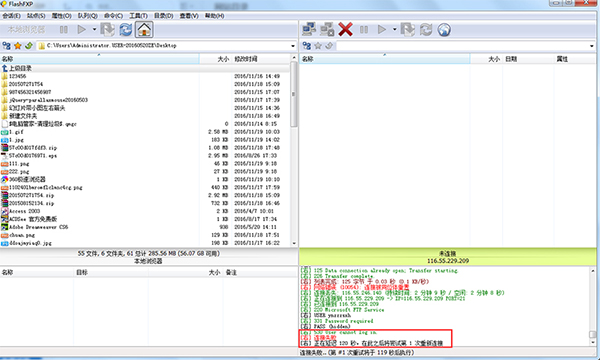Click the local file list scrollbar thumb
Screen dimensions: 600x360
294,94
